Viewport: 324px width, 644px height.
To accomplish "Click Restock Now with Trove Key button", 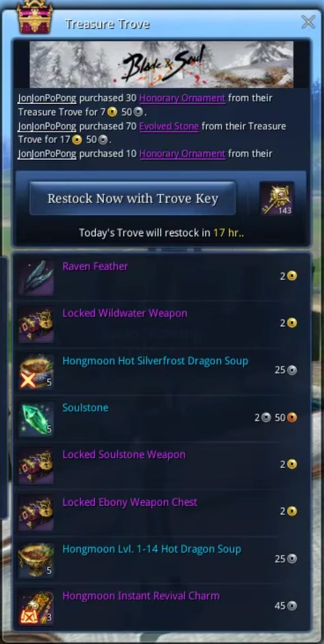I will tap(132, 199).
